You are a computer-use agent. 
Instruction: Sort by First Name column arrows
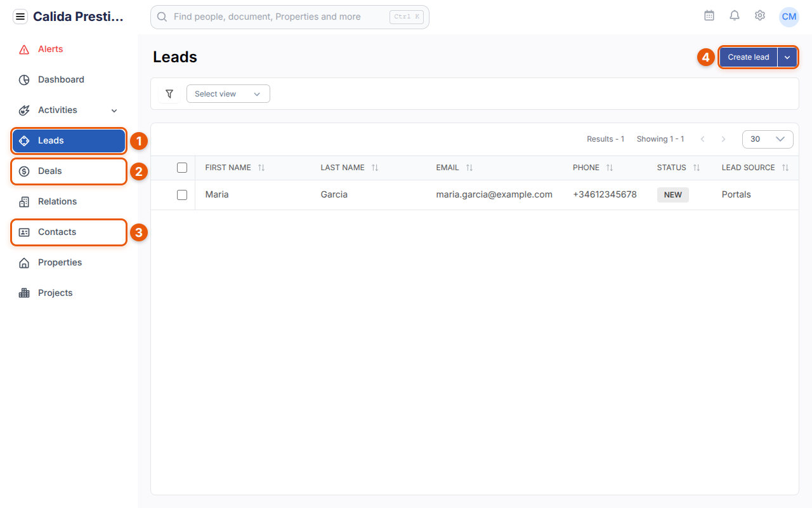click(x=261, y=168)
